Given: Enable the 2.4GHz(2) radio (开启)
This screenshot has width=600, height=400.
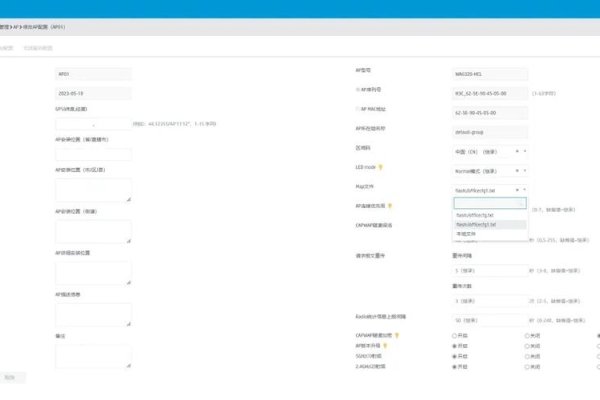Looking at the screenshot, I should click(454, 367).
